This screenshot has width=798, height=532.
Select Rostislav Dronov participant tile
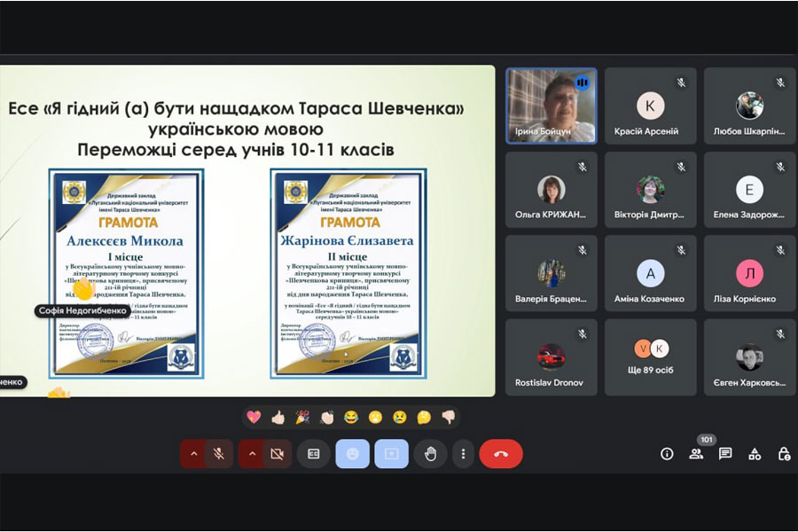(552, 357)
